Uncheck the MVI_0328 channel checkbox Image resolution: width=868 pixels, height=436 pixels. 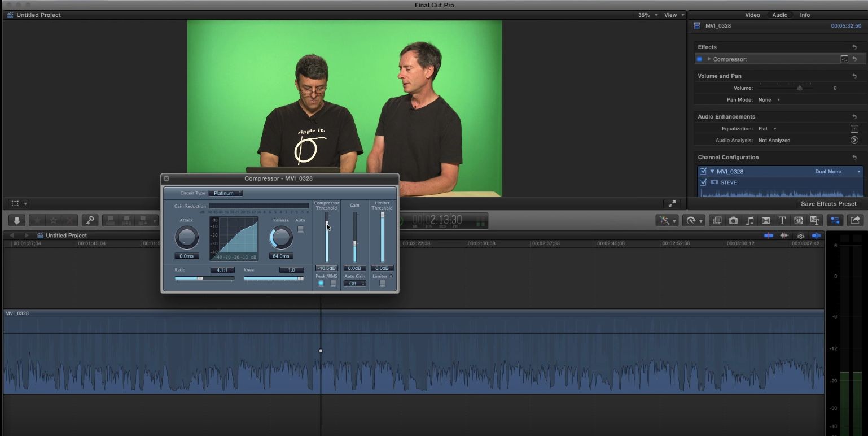(x=703, y=171)
